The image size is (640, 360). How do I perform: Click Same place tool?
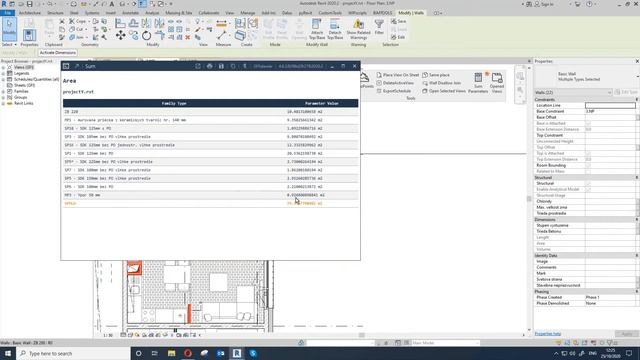click(x=436, y=75)
